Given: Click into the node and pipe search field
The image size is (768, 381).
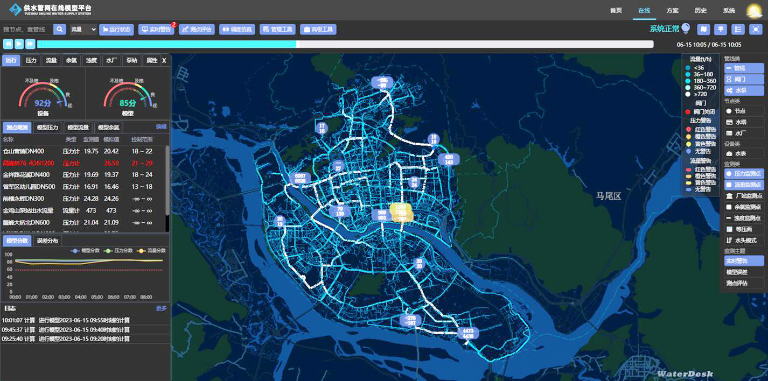Looking at the screenshot, I should coord(27,29).
